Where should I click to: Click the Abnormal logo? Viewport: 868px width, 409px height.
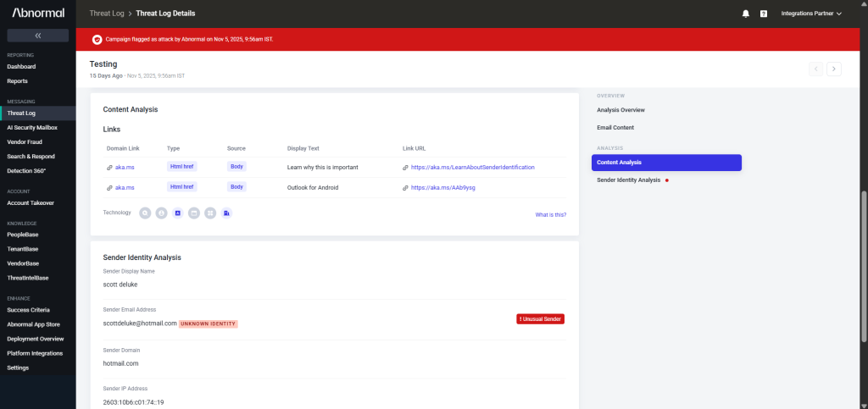tap(38, 13)
